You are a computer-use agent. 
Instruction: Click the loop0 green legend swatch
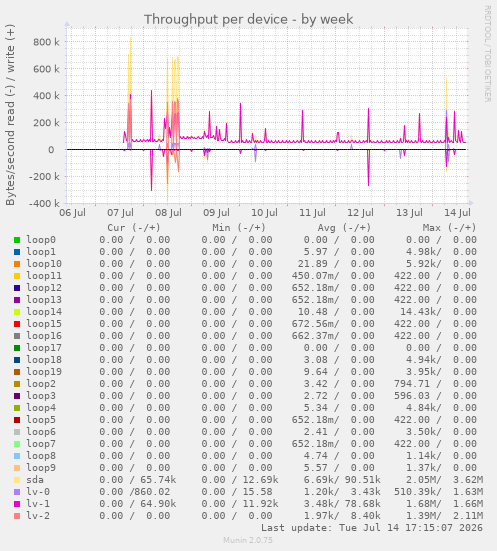[x=17, y=240]
